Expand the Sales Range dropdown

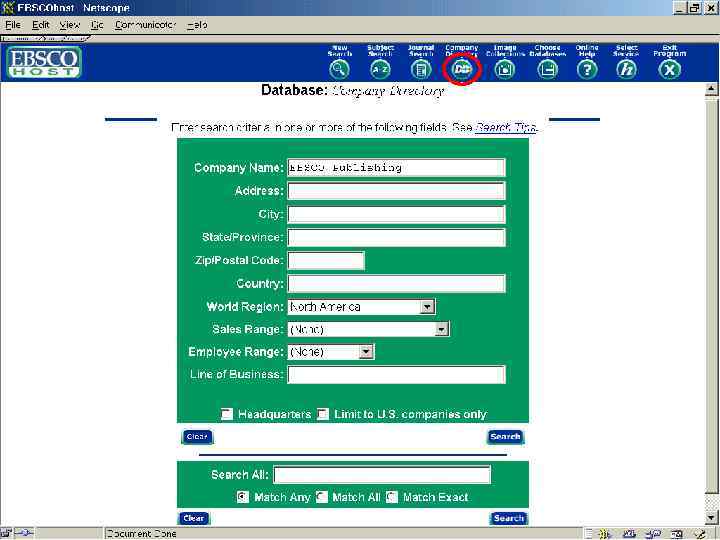(441, 329)
